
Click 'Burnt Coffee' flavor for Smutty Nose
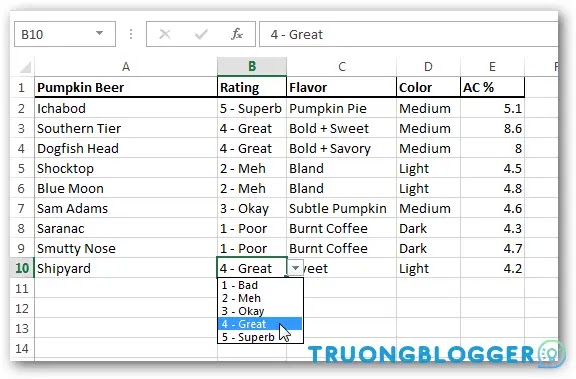coord(342,248)
